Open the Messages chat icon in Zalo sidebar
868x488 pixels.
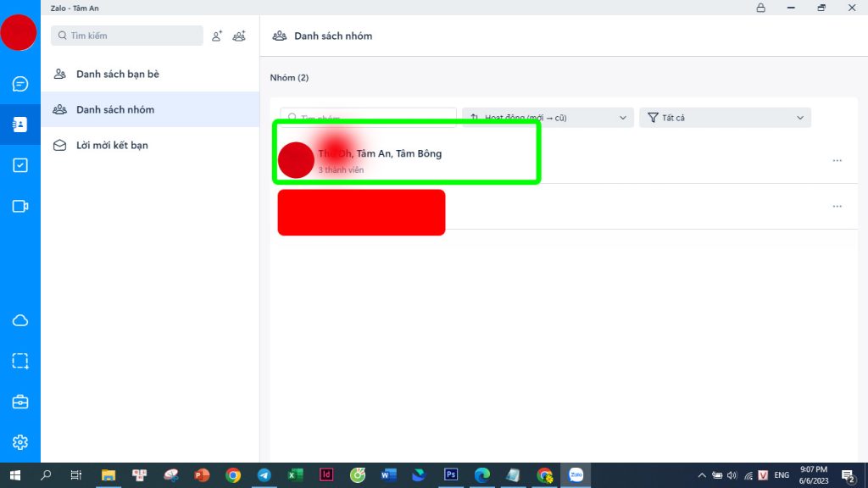pos(20,84)
